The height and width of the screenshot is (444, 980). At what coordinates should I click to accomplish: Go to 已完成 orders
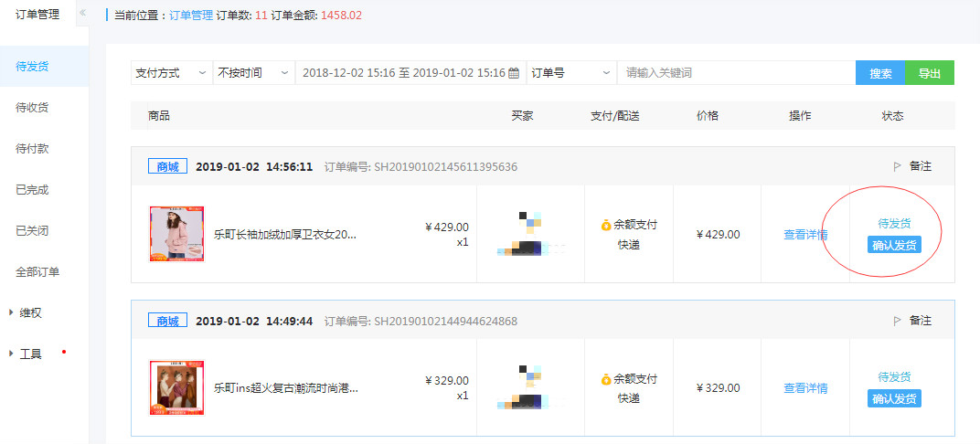(x=32, y=190)
